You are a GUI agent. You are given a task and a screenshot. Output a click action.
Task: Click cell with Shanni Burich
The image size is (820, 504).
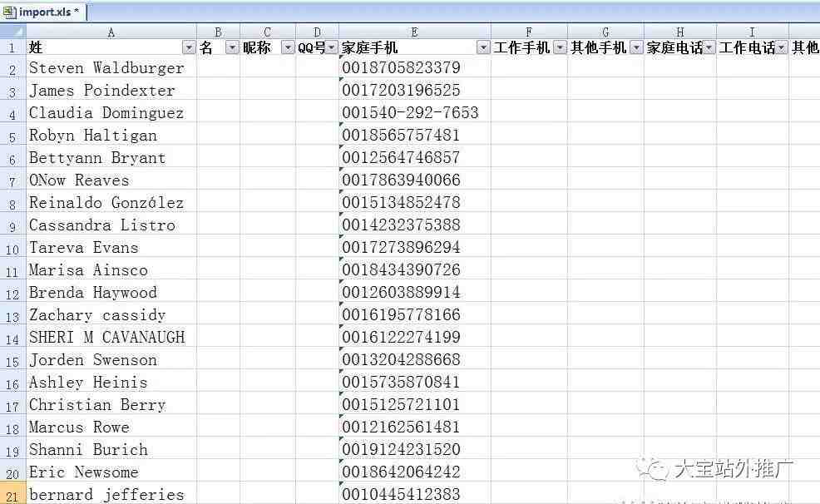coord(111,450)
